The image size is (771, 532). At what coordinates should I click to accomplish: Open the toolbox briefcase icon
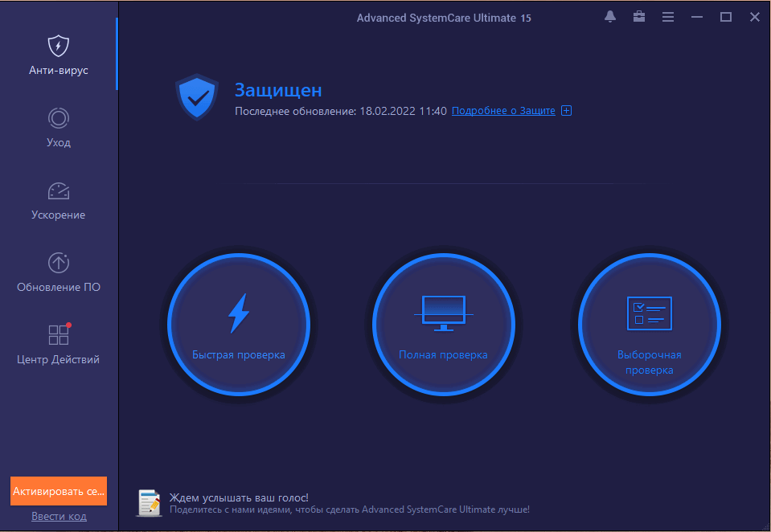click(x=638, y=17)
